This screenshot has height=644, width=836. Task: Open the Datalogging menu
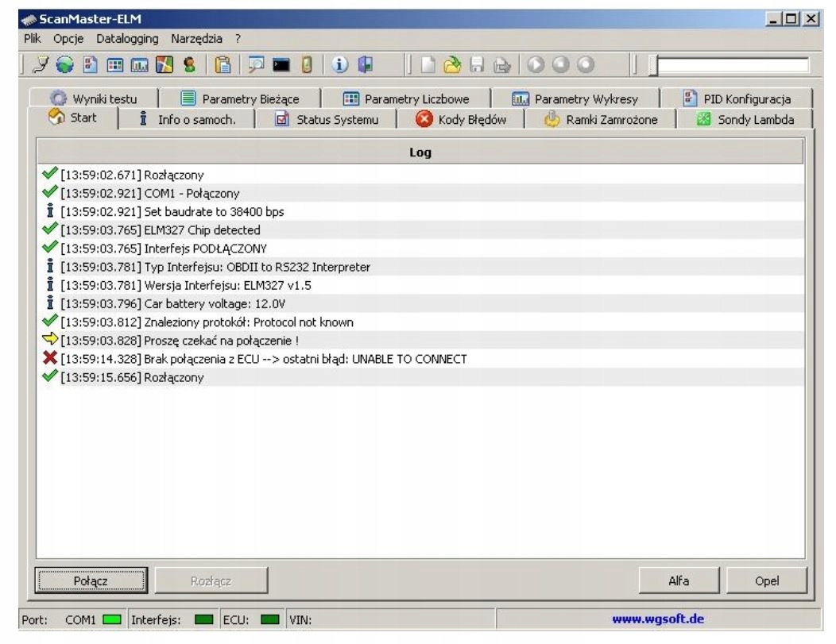point(127,38)
